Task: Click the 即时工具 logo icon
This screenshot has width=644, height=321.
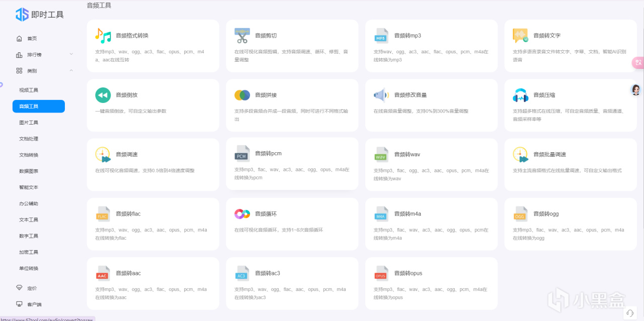Action: [x=22, y=14]
